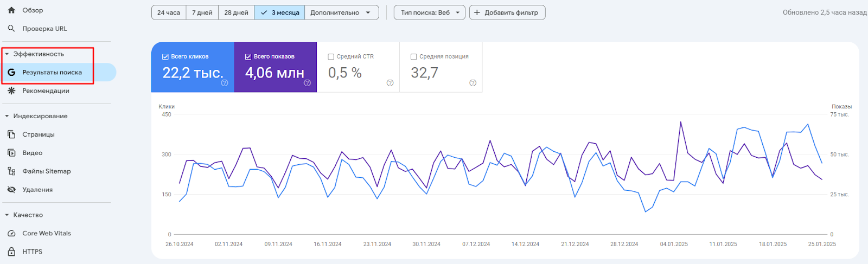Click the magnifier icon for Проверка URL

click(x=11, y=29)
